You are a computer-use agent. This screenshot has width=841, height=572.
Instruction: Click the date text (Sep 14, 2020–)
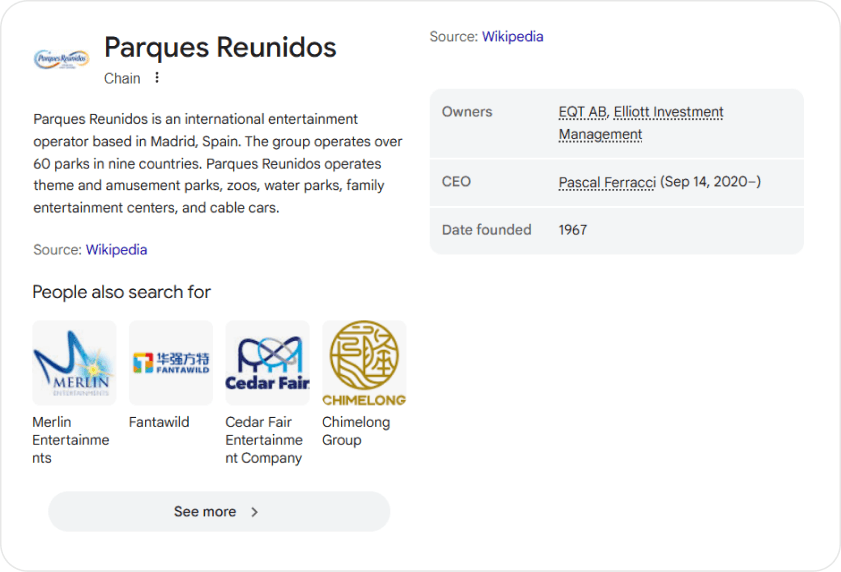pos(711,182)
